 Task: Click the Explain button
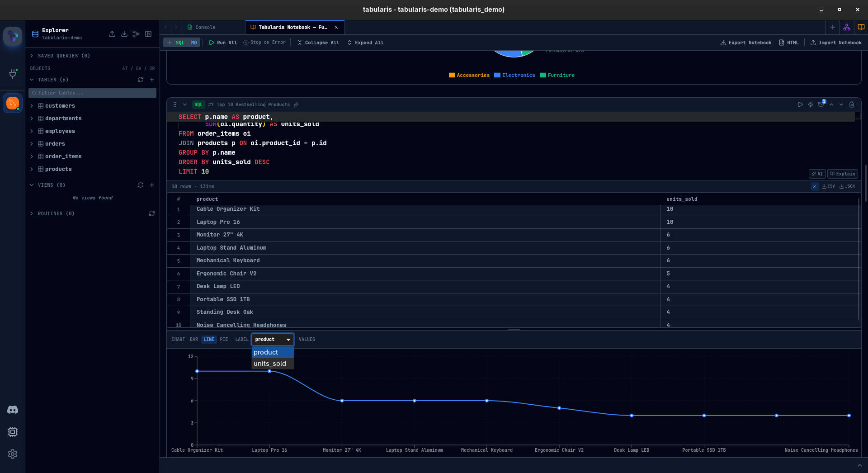843,174
